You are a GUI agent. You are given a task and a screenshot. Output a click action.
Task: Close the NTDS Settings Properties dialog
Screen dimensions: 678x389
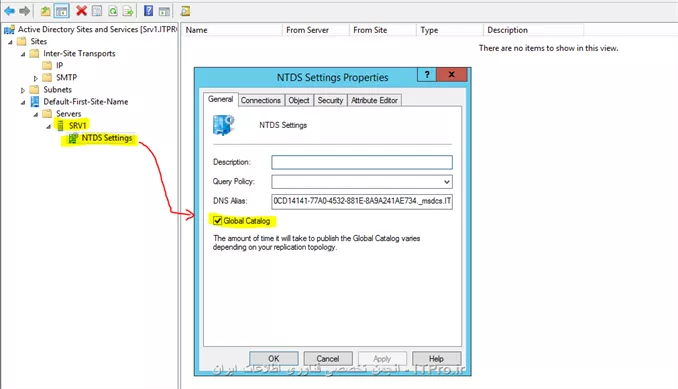pos(451,74)
